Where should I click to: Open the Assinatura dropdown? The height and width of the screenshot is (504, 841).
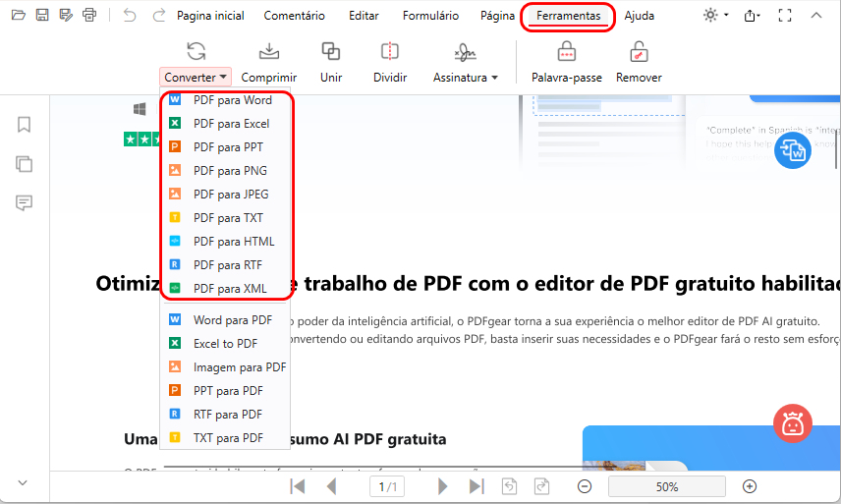click(465, 63)
